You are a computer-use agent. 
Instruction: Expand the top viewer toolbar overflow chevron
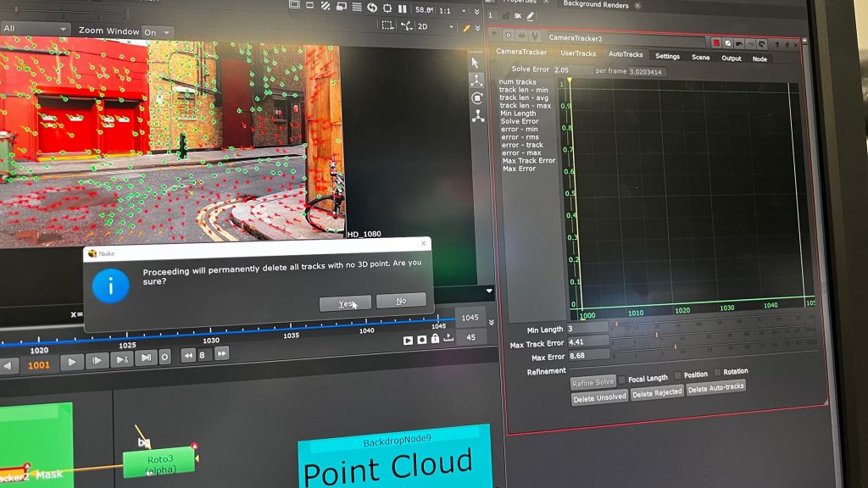coord(476,11)
